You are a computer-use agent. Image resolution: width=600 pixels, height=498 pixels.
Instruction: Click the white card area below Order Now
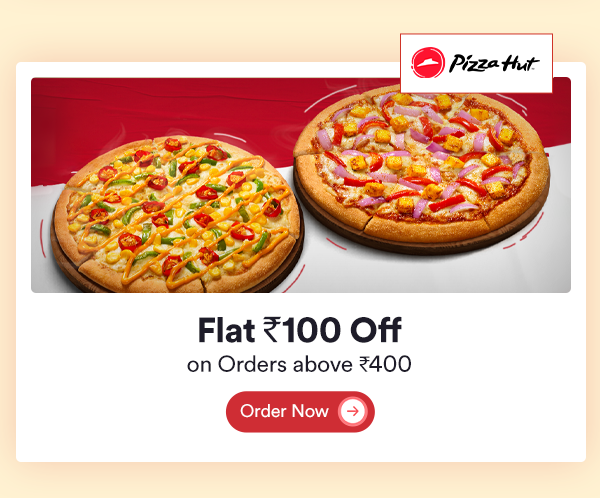pos(300,447)
